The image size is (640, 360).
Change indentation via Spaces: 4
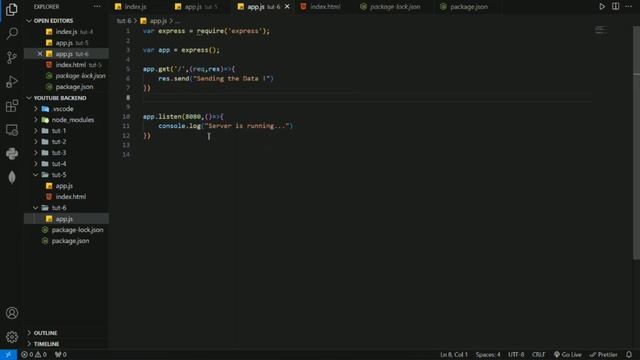coord(488,355)
